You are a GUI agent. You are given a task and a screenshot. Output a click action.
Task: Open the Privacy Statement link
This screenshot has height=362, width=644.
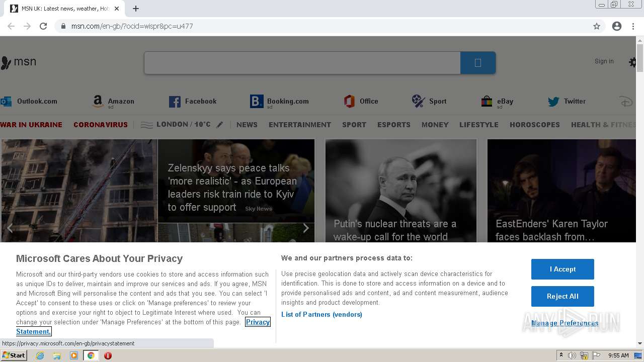coord(258,322)
